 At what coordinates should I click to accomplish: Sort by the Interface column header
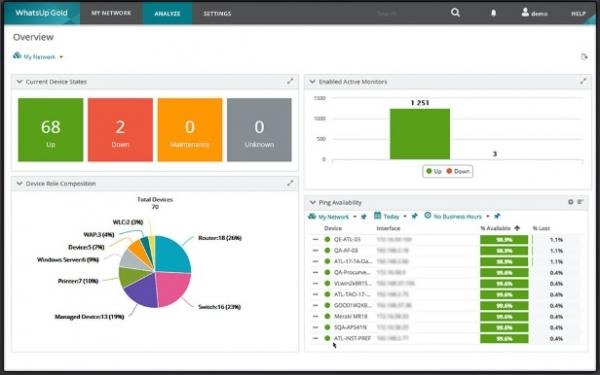pos(388,228)
